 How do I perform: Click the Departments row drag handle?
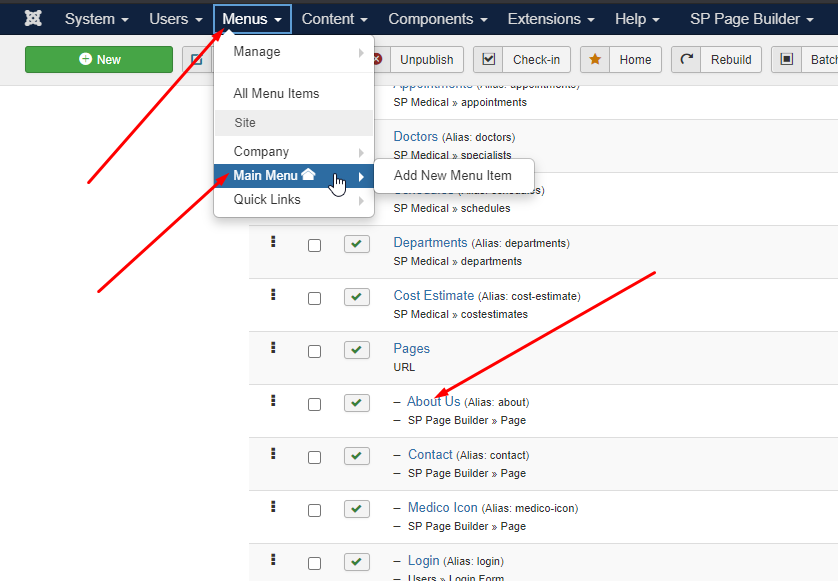pos(273,242)
